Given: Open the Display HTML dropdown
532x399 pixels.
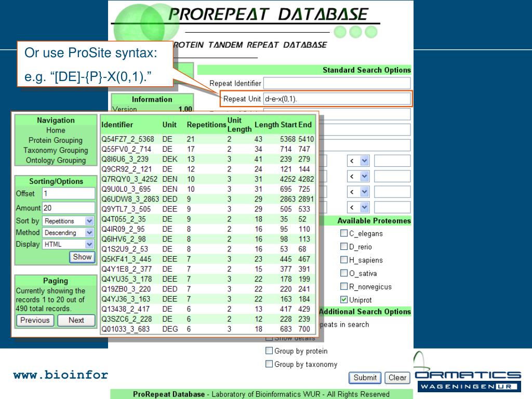Looking at the screenshot, I should coord(68,244).
